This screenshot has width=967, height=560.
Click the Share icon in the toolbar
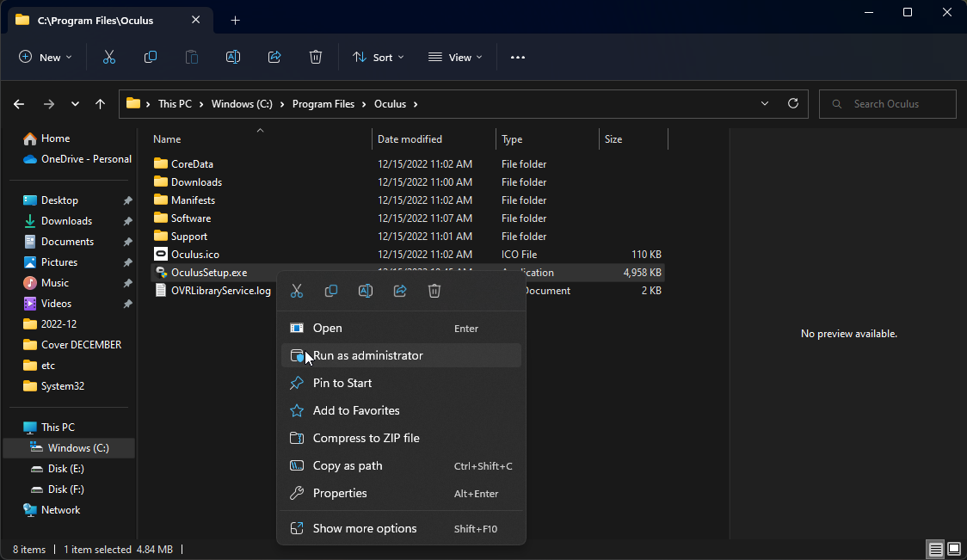274,58
